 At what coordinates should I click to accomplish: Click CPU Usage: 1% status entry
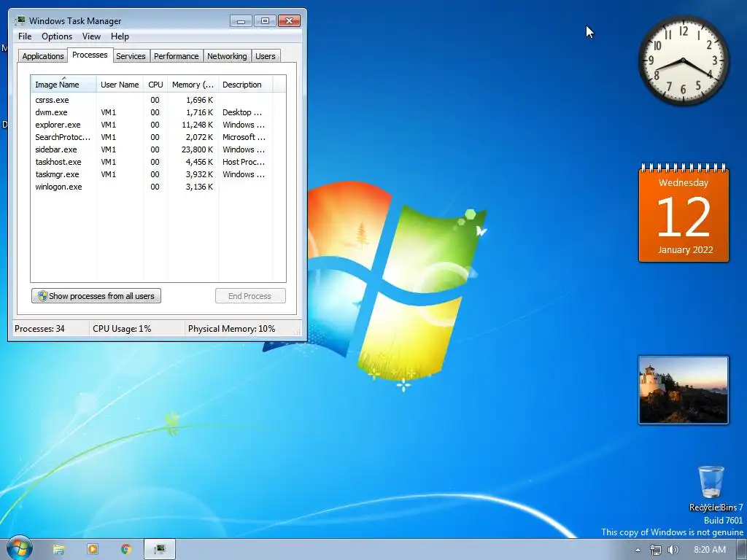pyautogui.click(x=122, y=329)
